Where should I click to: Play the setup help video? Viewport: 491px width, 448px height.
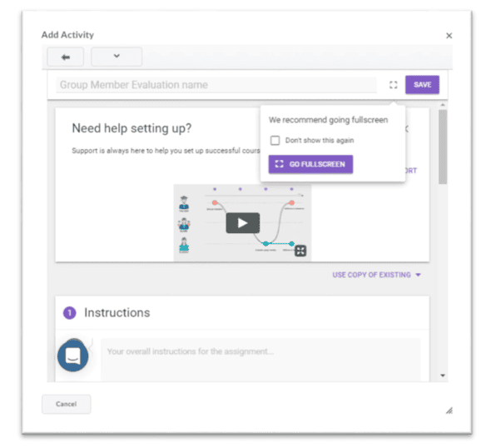pos(243,222)
